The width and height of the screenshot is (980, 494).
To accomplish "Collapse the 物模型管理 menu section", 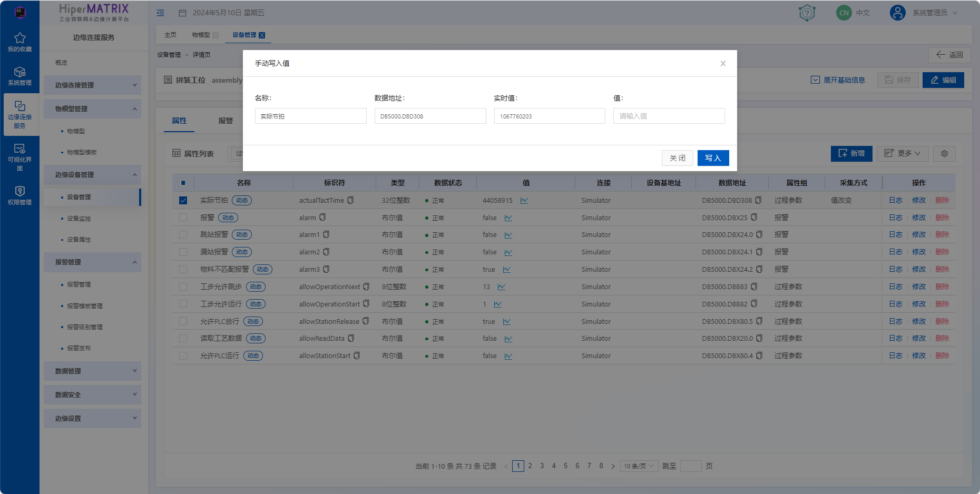I will pos(92,108).
